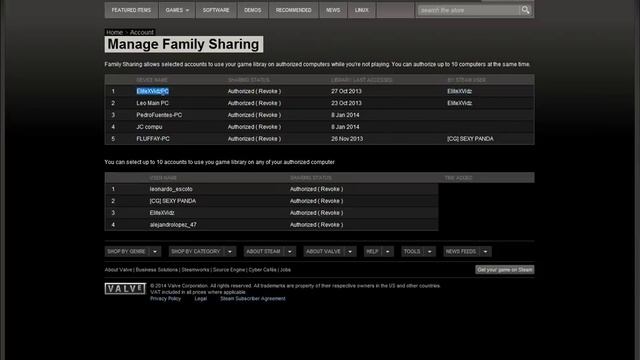Expand the Shop by Category dropdown arrow
The width and height of the screenshot is (640, 360).
tap(230, 251)
